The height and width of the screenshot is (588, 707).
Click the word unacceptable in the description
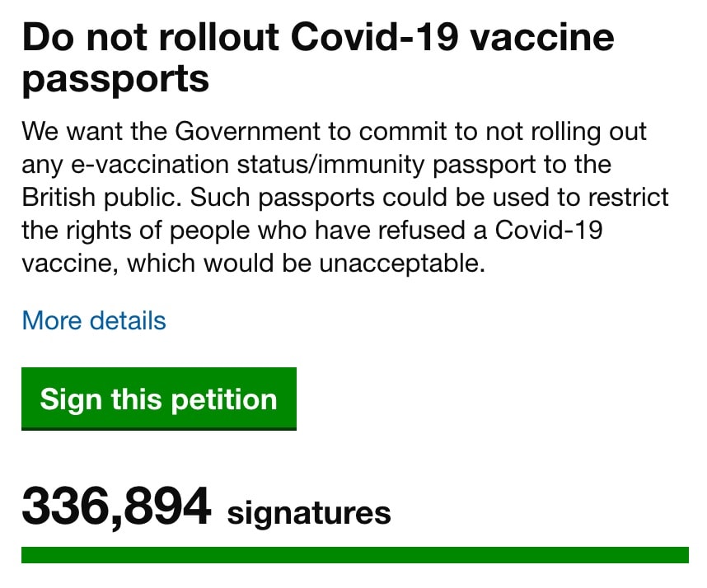coord(402,264)
